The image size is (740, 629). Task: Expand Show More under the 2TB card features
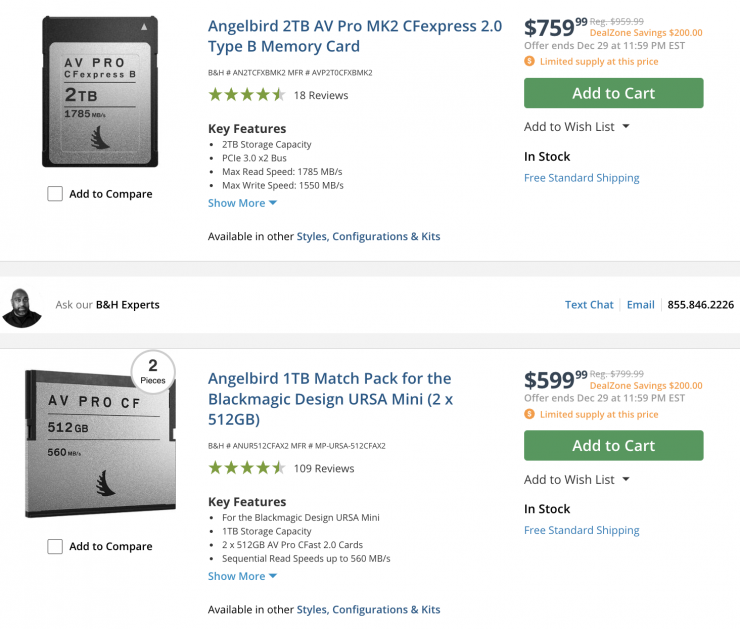(242, 203)
